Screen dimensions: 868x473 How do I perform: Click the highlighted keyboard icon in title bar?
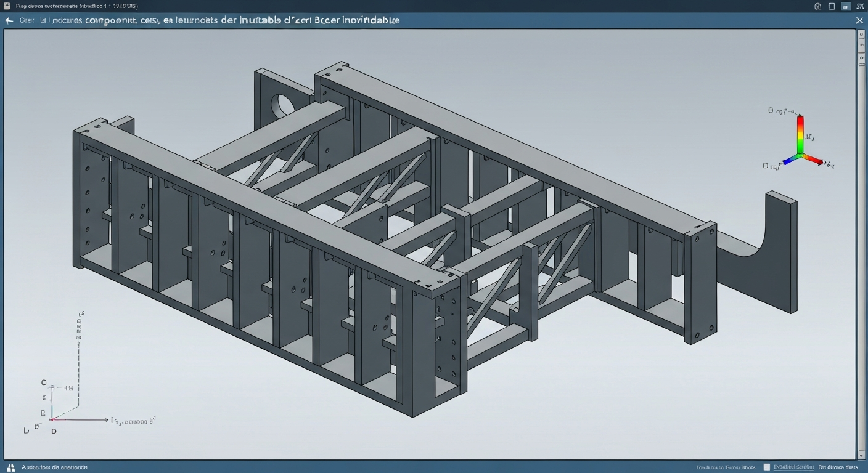tap(846, 6)
